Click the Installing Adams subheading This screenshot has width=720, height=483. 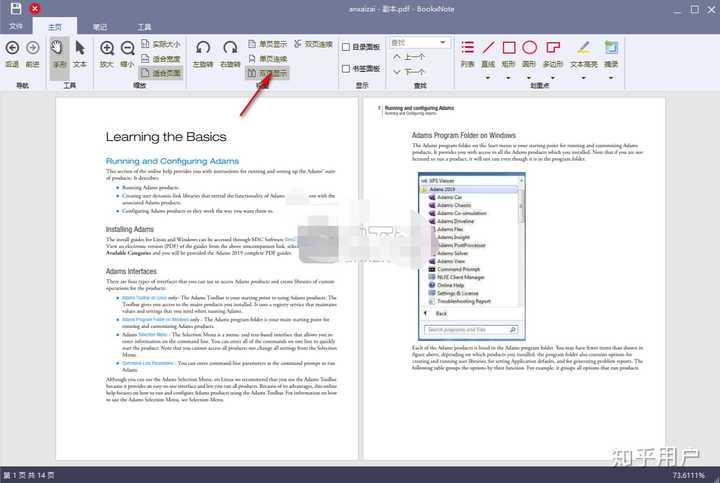(129, 229)
